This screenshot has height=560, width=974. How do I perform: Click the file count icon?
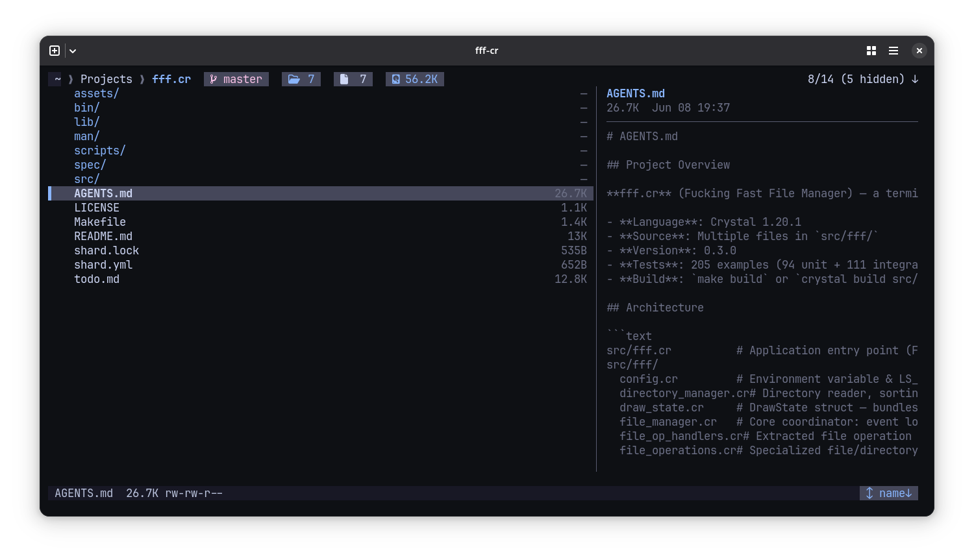coord(344,79)
